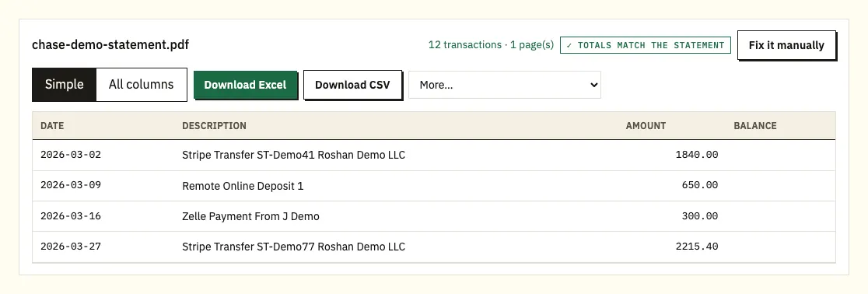Switch to the Simple view
The height and width of the screenshot is (294, 868).
[65, 85]
